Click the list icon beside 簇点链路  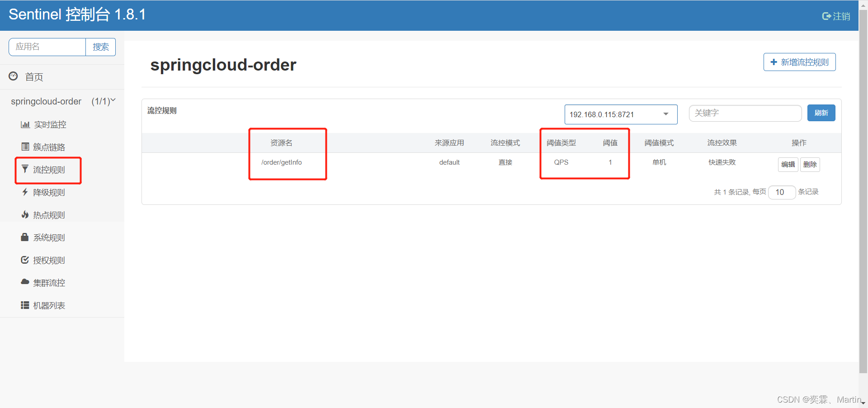(25, 147)
